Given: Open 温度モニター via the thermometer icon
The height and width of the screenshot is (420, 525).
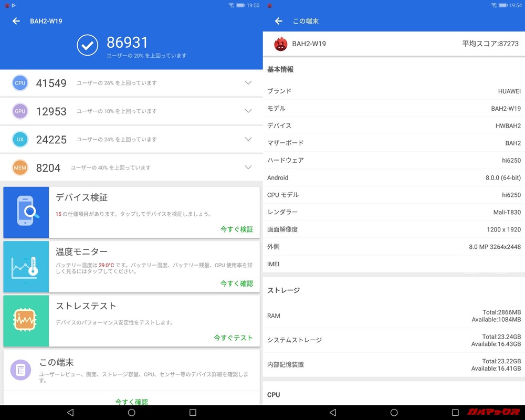Looking at the screenshot, I should tap(26, 267).
